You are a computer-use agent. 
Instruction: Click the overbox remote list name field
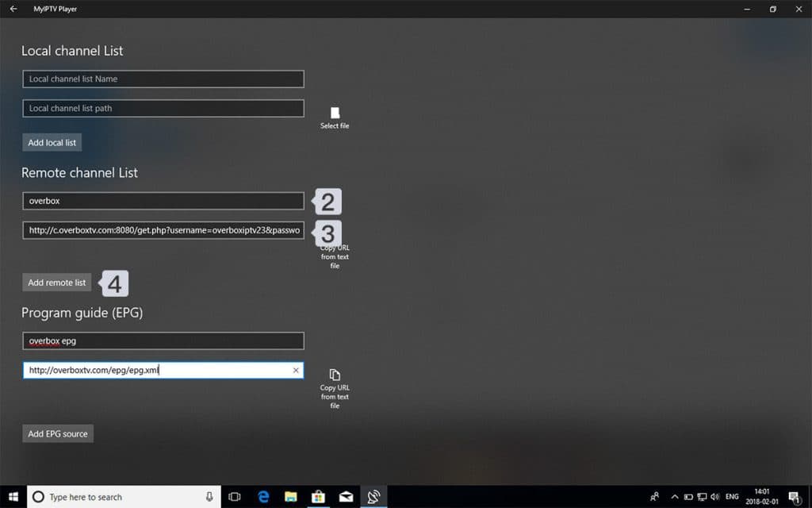(163, 201)
